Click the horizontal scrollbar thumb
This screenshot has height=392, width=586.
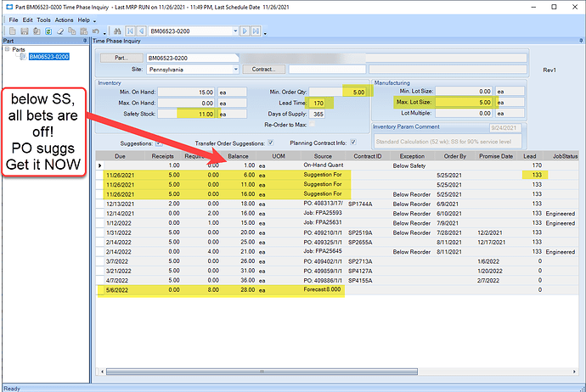click(262, 372)
